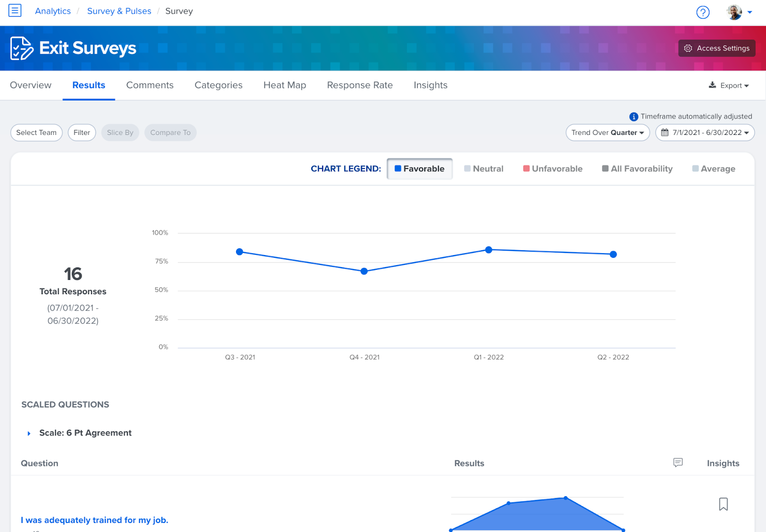
Task: Click the CHART LEGEND label
Action: click(x=346, y=169)
